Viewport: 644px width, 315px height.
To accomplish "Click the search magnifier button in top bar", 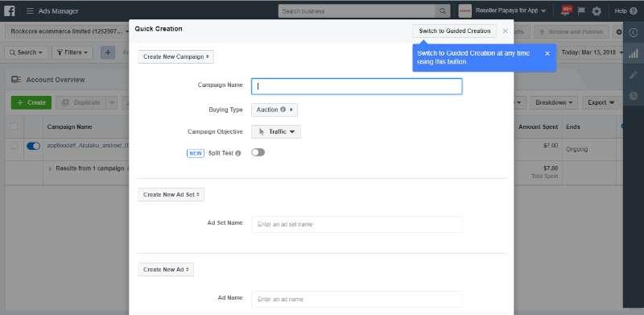I will [x=442, y=11].
